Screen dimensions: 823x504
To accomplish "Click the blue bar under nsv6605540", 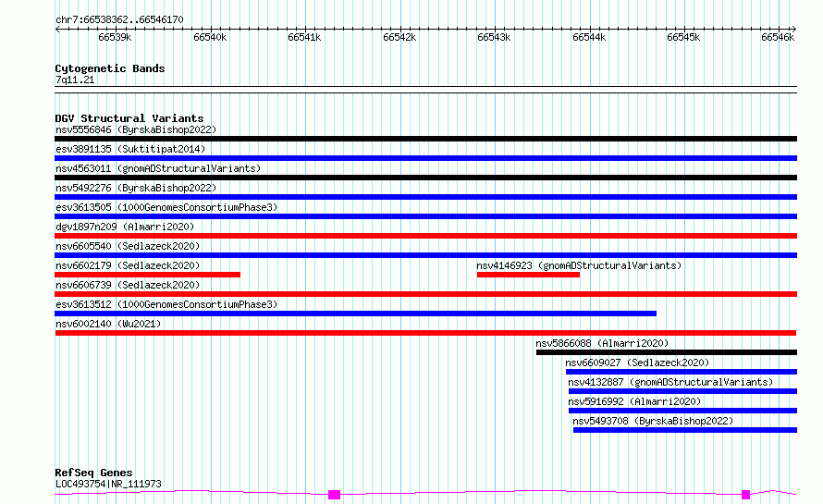I will (x=425, y=255).
